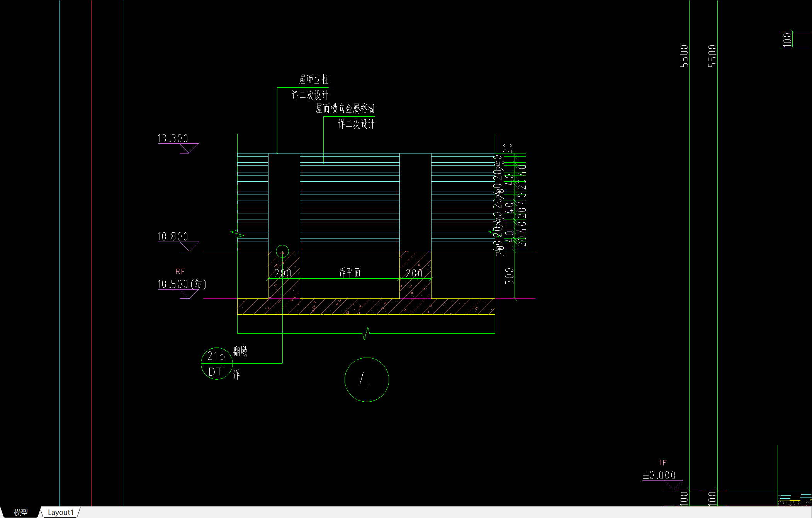
Task: Select the 13.300 elevation label
Action: (173, 138)
